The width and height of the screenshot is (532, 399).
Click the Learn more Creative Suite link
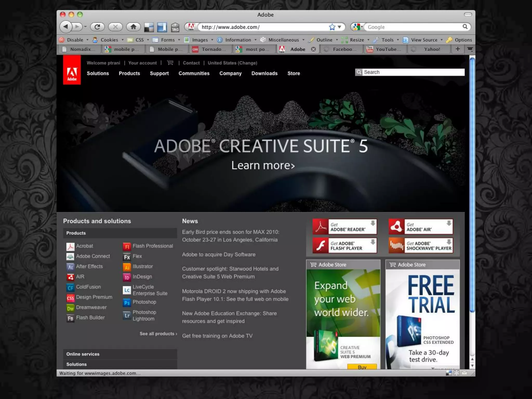pyautogui.click(x=263, y=165)
